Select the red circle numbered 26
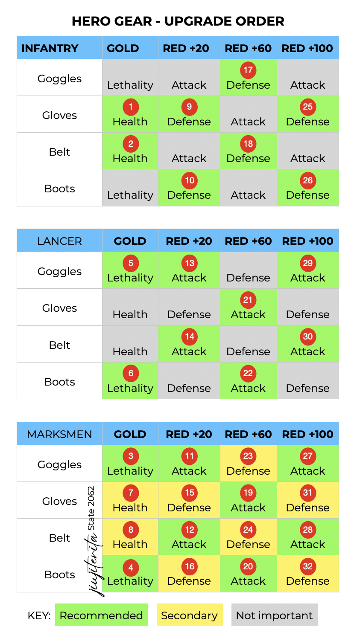Screen dimensions: 357x644 [307, 180]
